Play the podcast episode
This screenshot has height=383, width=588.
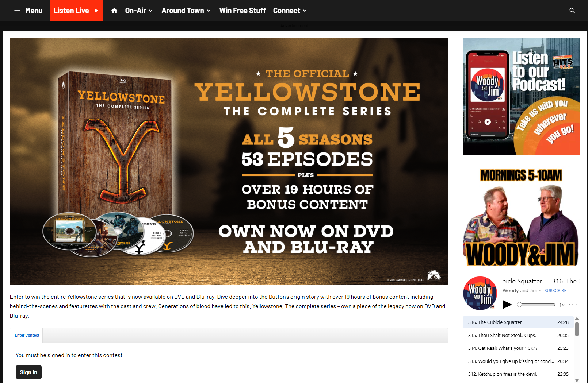pyautogui.click(x=507, y=304)
